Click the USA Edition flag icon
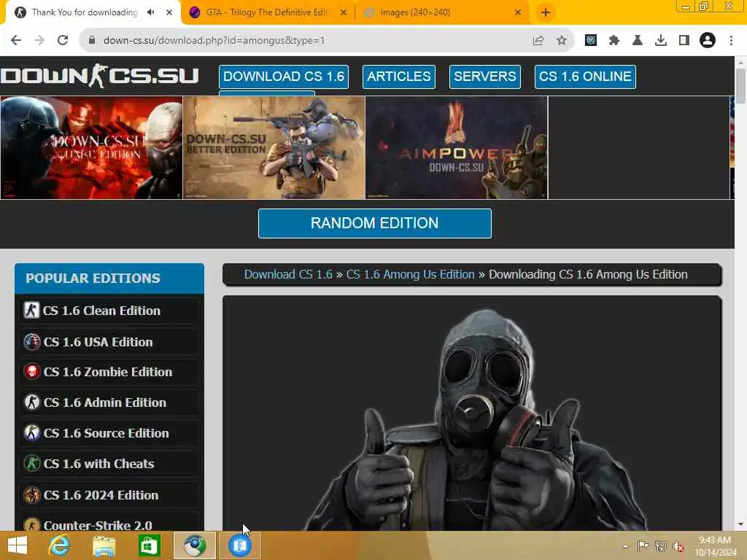This screenshot has height=560, width=747. tap(31, 342)
